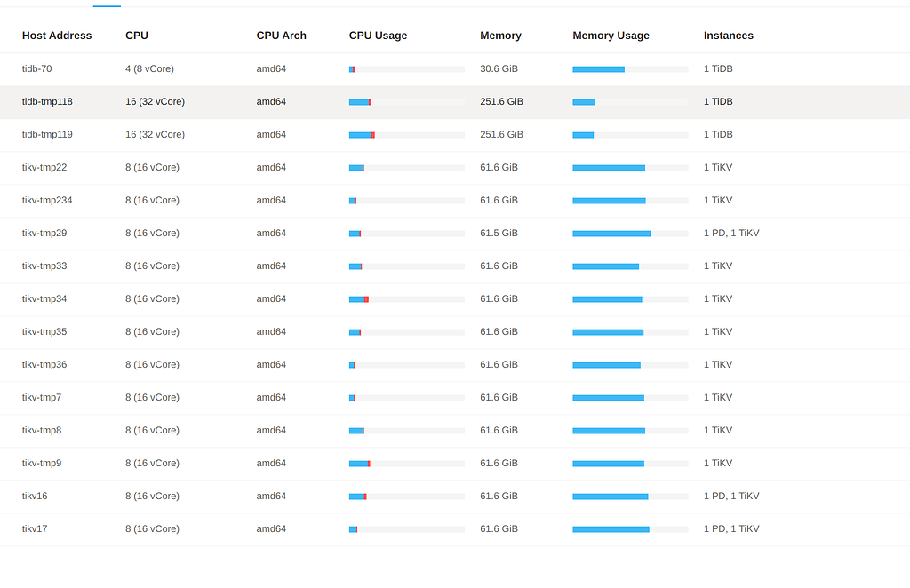This screenshot has height=588, width=910.
Task: Click the tikv17 host name
Action: (x=35, y=528)
